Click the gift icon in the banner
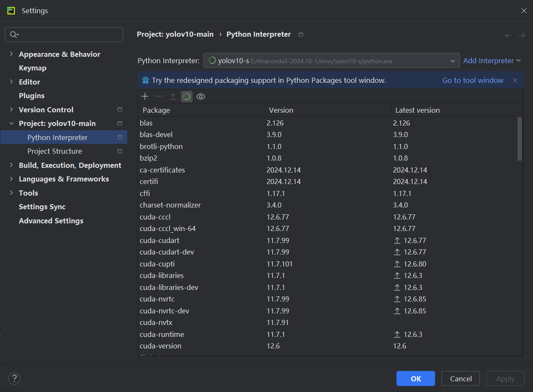The image size is (533, 392). click(146, 80)
